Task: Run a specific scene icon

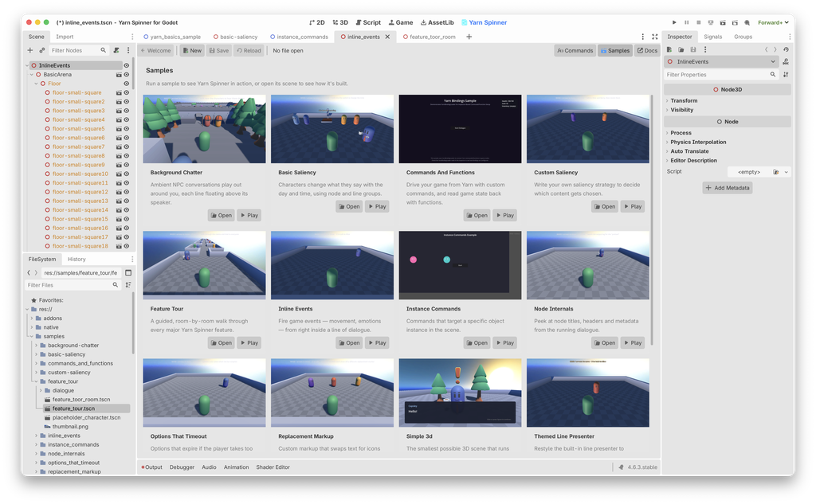Action: (x=735, y=22)
